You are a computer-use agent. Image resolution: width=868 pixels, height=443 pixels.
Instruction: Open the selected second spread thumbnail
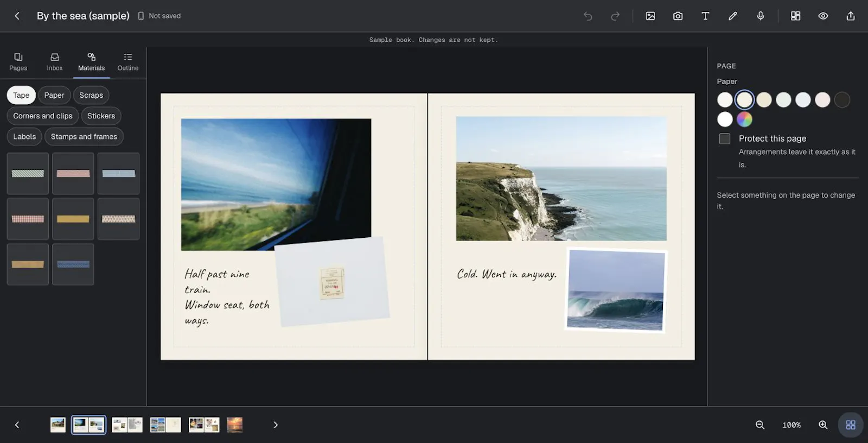[x=89, y=425]
